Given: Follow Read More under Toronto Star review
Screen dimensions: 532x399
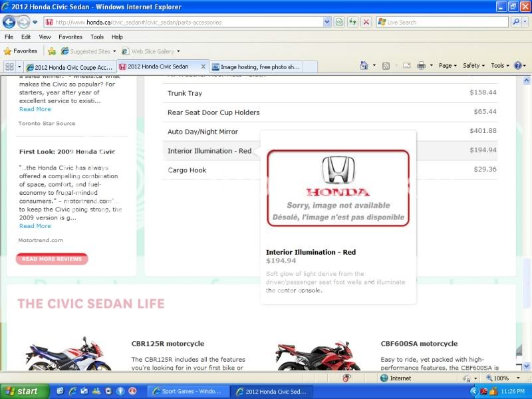Looking at the screenshot, I should pos(35,109).
